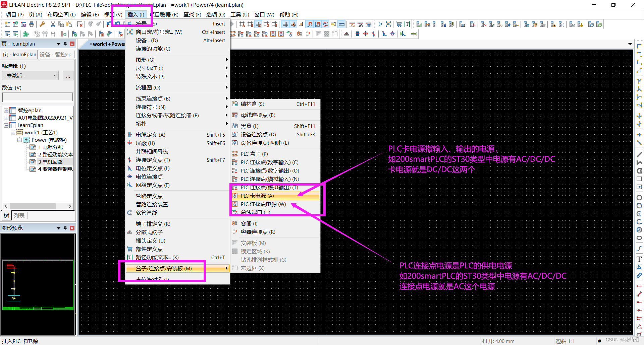
Task: Click the wrench settings icon
Action: click(x=42, y=24)
